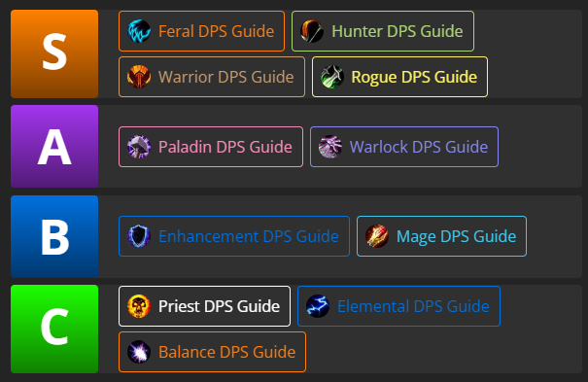The height and width of the screenshot is (382, 588).
Task: Click the green Rogue icon
Action: 332,77
